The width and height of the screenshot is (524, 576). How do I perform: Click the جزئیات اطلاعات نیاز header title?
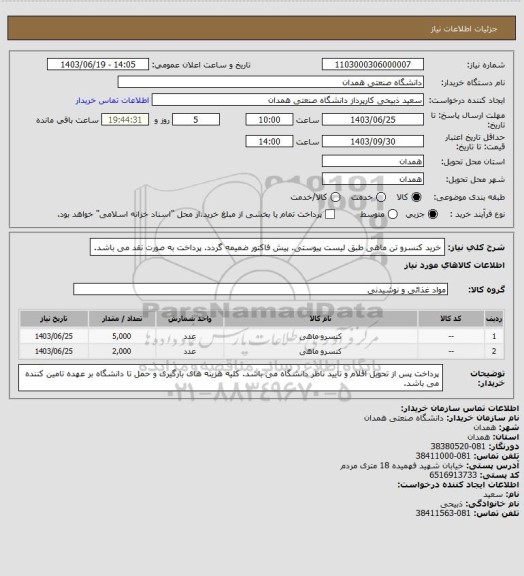[x=464, y=29]
